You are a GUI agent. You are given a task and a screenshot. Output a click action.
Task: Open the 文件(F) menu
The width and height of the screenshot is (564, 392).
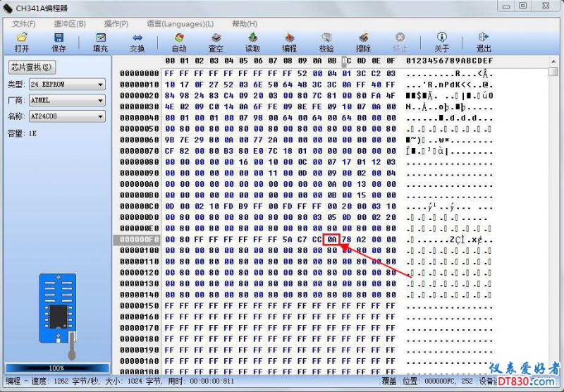[x=24, y=23]
